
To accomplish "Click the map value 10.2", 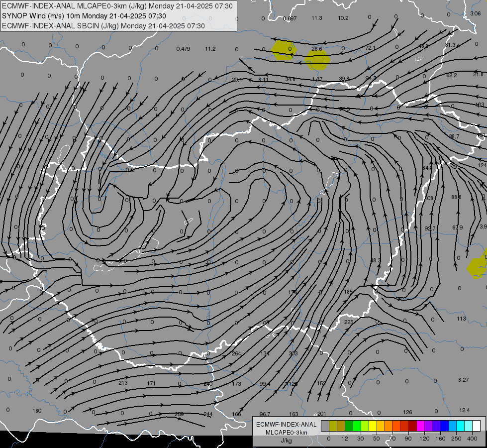I will pos(343,18).
